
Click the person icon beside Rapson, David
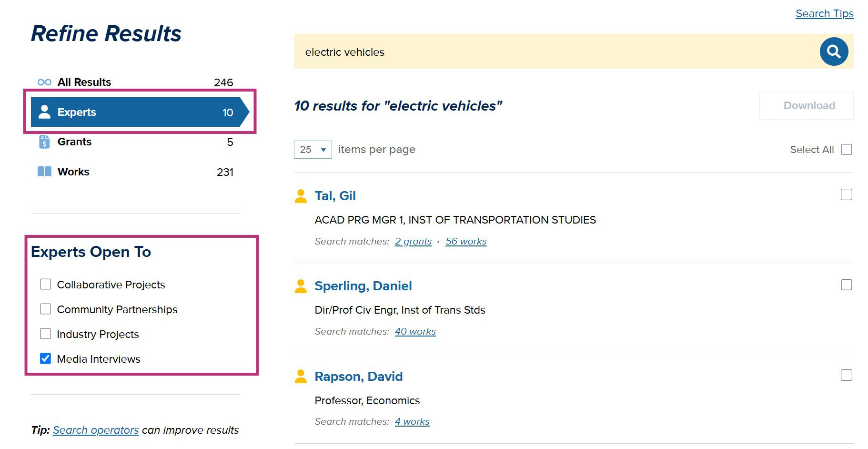click(x=301, y=377)
